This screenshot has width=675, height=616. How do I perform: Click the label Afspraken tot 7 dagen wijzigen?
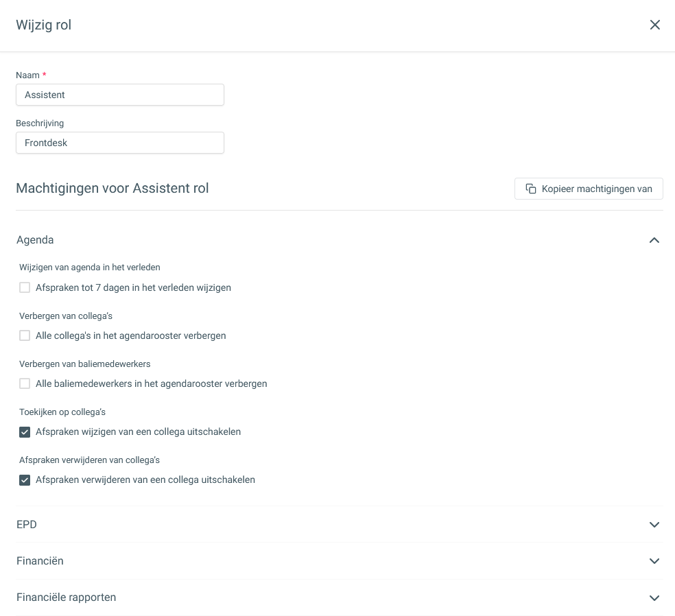point(134,287)
